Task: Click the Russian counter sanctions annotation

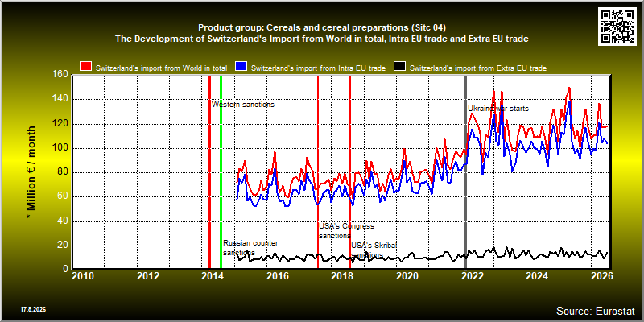Action: 250,247
